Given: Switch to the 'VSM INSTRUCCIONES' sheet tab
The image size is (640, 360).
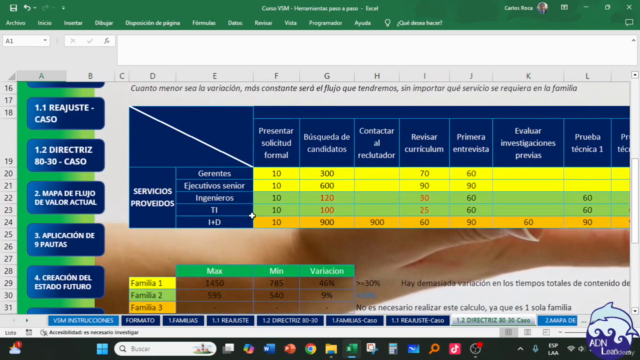Looking at the screenshot, I should [83, 320].
